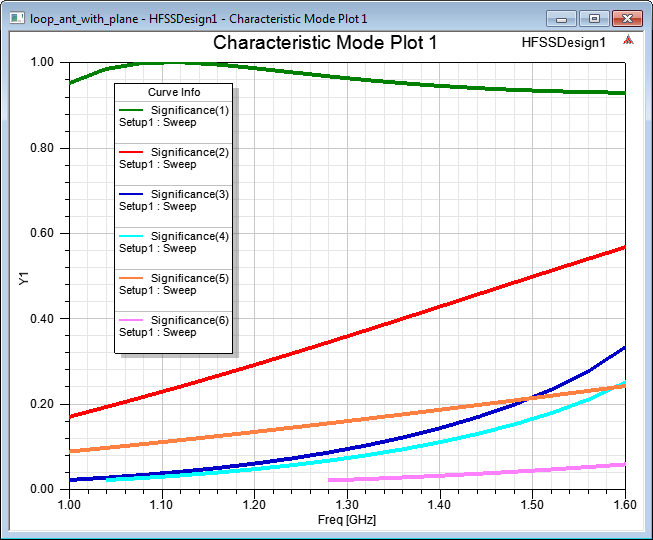653x540 pixels.
Task: Click the green Significance(1) legend line swatch
Action: click(132, 110)
